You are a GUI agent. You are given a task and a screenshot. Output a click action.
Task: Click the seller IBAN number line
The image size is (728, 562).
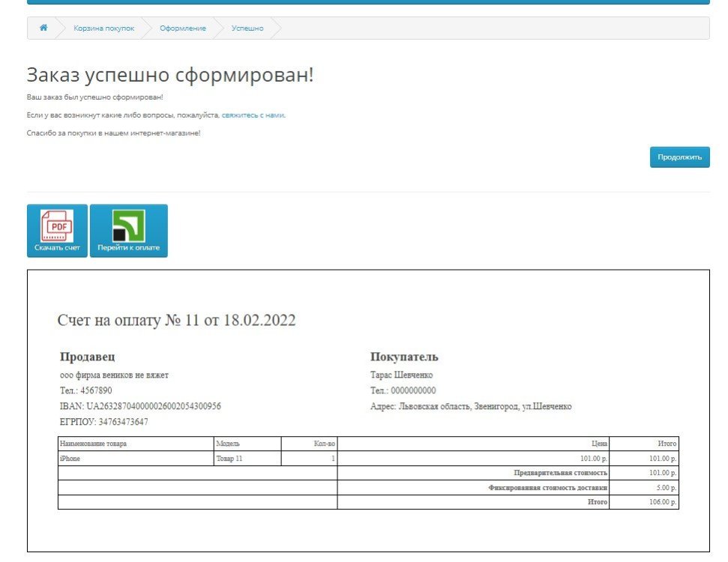click(140, 406)
